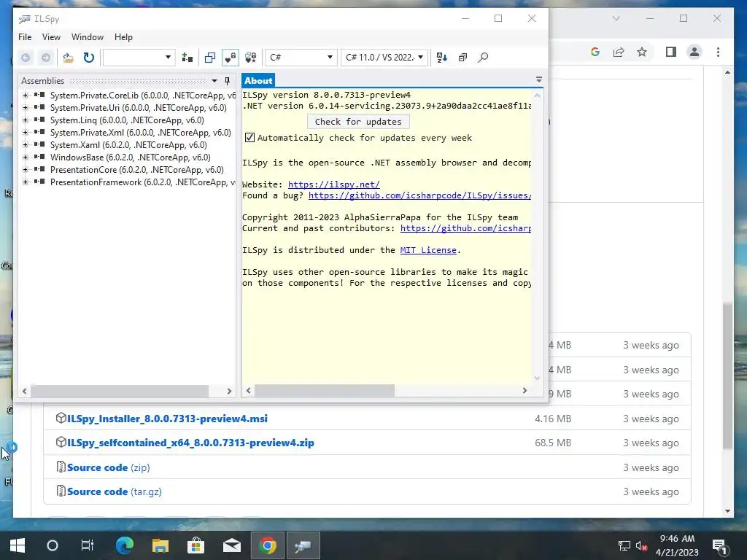Download ILSpy_Installer_8.0.0.7313-preview4.msi in Chrome

point(167,419)
